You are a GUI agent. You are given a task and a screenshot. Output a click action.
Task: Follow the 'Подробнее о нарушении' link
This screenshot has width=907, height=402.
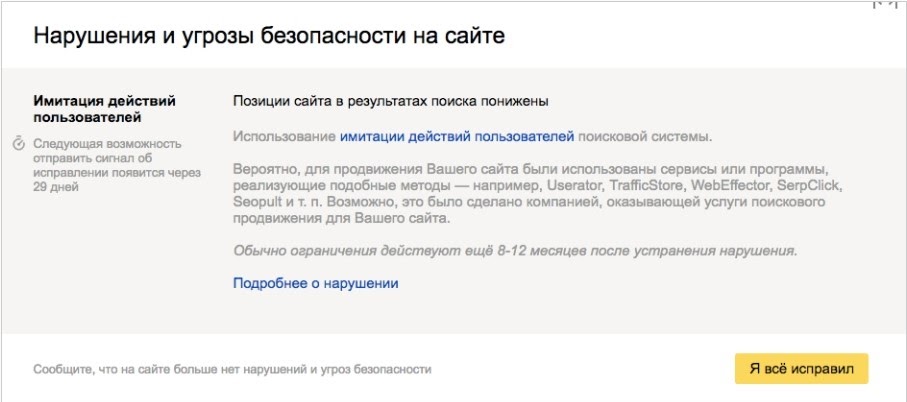315,283
